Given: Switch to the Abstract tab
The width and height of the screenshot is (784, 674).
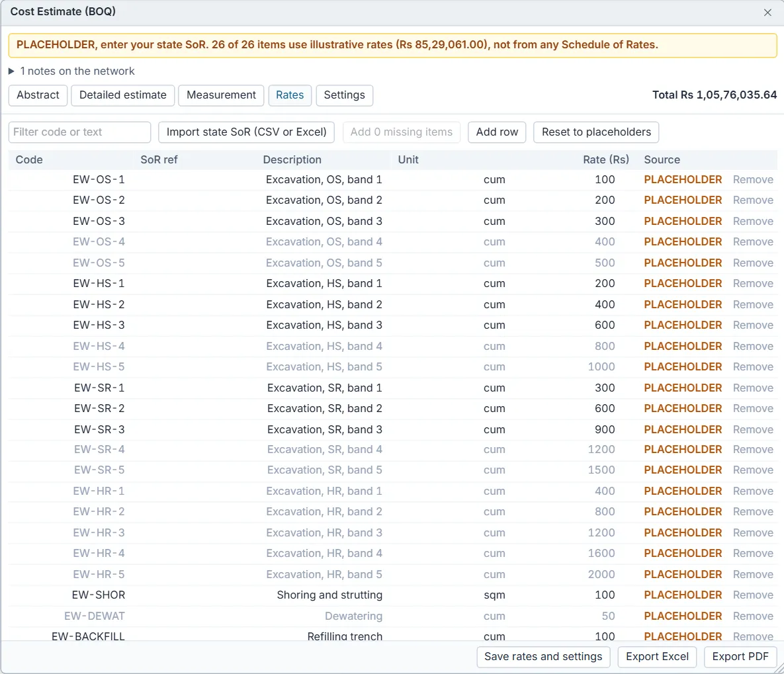Looking at the screenshot, I should tap(38, 95).
